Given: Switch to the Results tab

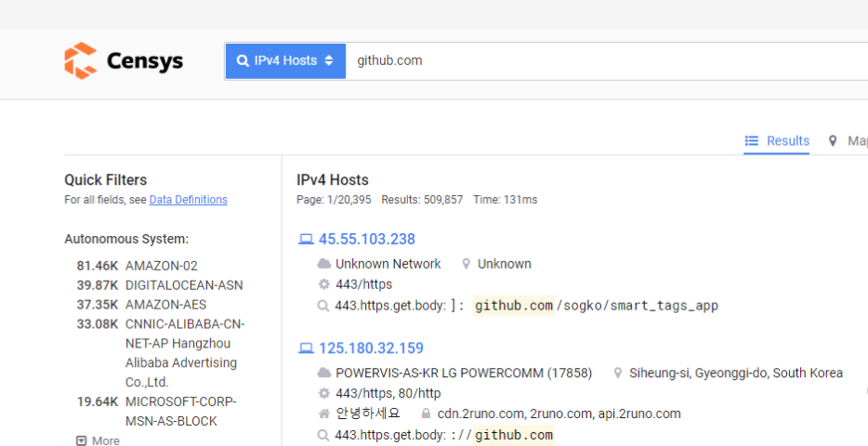Looking at the screenshot, I should point(777,141).
